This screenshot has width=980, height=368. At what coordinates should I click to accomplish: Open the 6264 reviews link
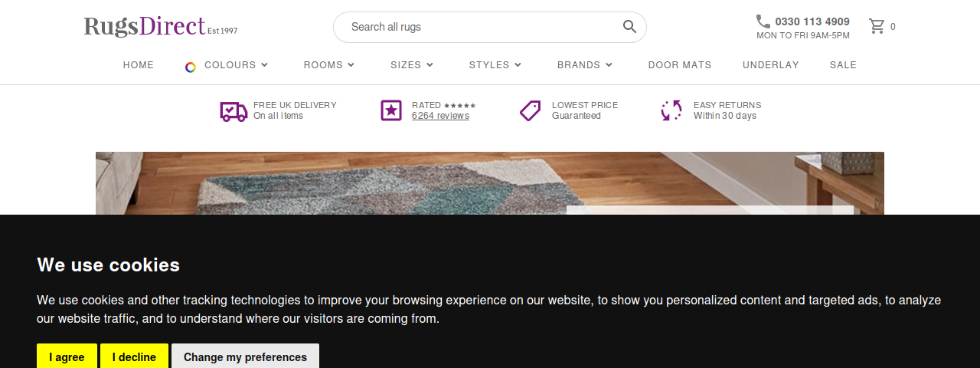point(440,116)
